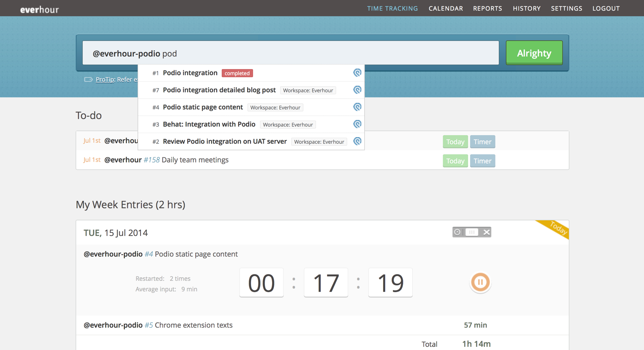Click the seconds digit box showing 19
Screen dimensions: 644x350
(x=390, y=282)
